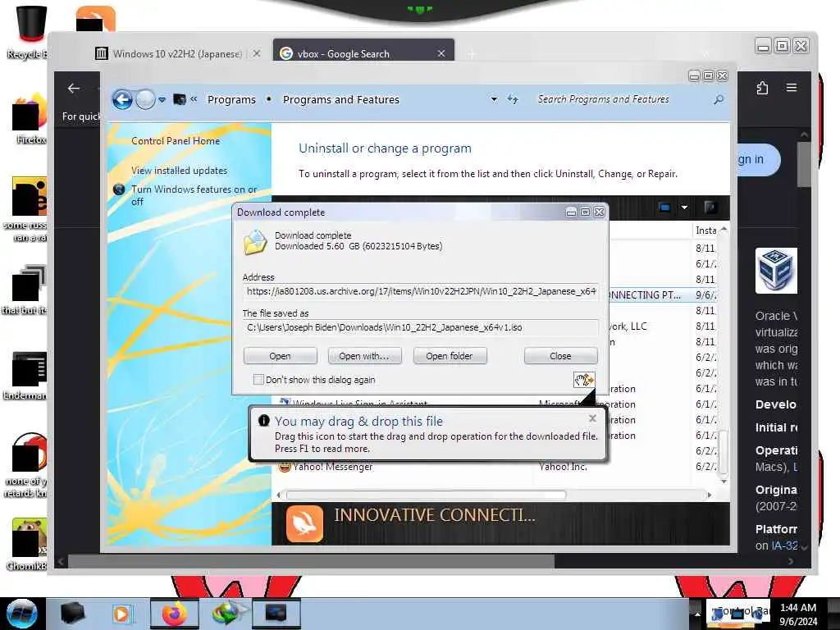Click the Sign in button on Google
This screenshot has width=840, height=630.
[758, 160]
